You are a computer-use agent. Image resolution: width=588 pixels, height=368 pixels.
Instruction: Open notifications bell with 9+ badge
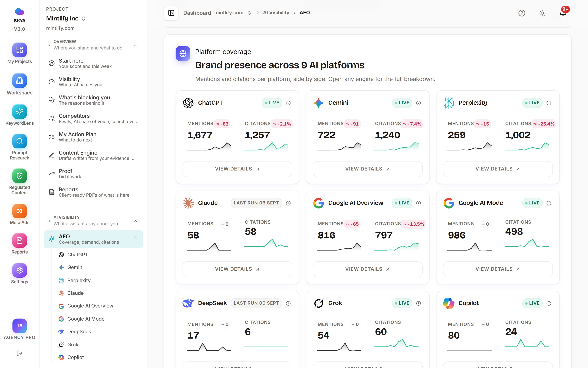click(563, 13)
